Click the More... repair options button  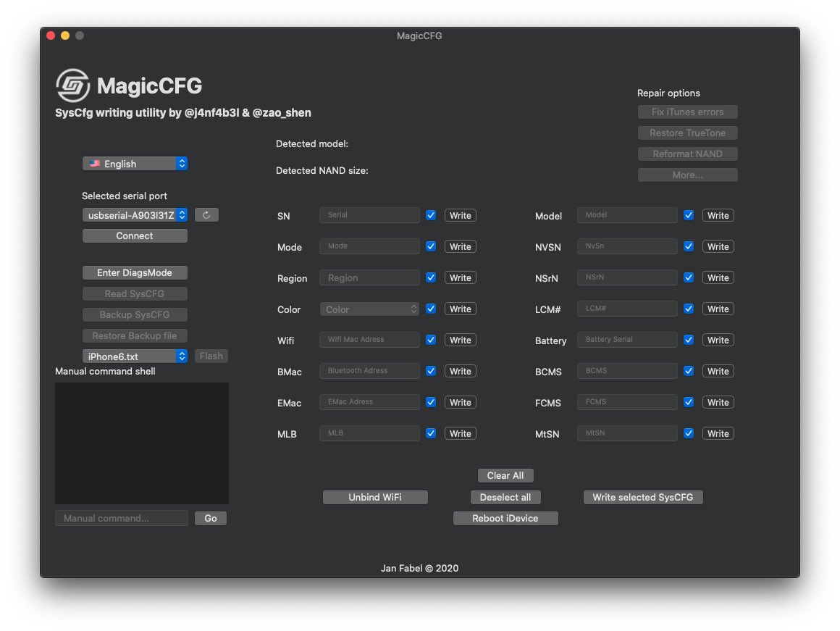[x=688, y=175]
